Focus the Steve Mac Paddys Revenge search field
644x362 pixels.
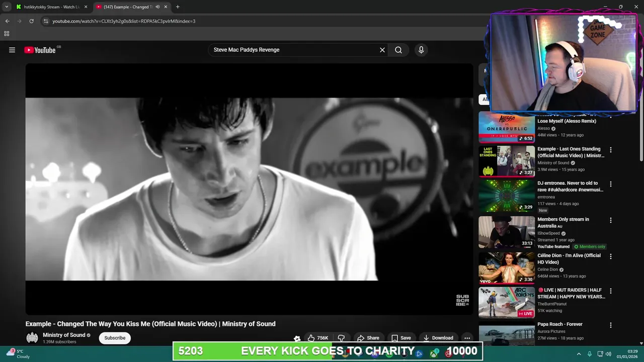click(x=293, y=50)
